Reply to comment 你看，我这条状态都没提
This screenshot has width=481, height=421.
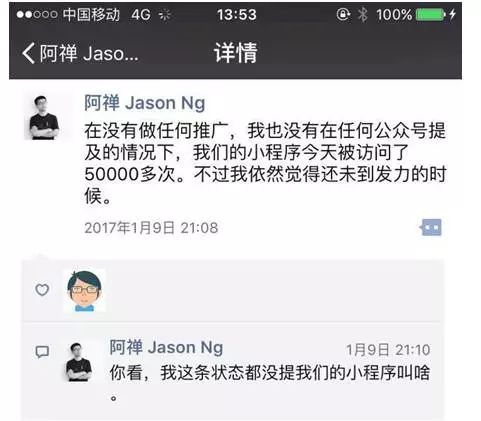pyautogui.click(x=270, y=382)
